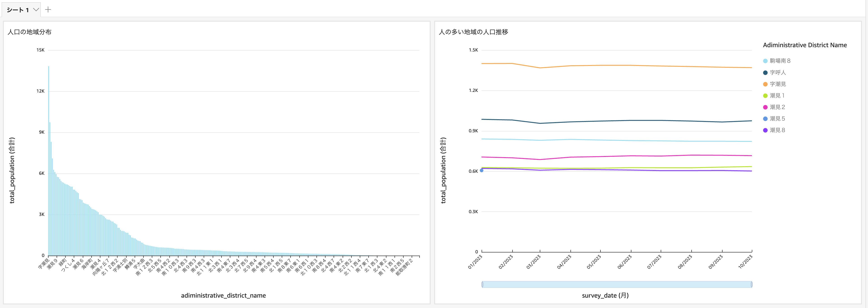868x308 pixels.
Task: Click the plus button to add a new sheet
Action: pyautogui.click(x=48, y=9)
